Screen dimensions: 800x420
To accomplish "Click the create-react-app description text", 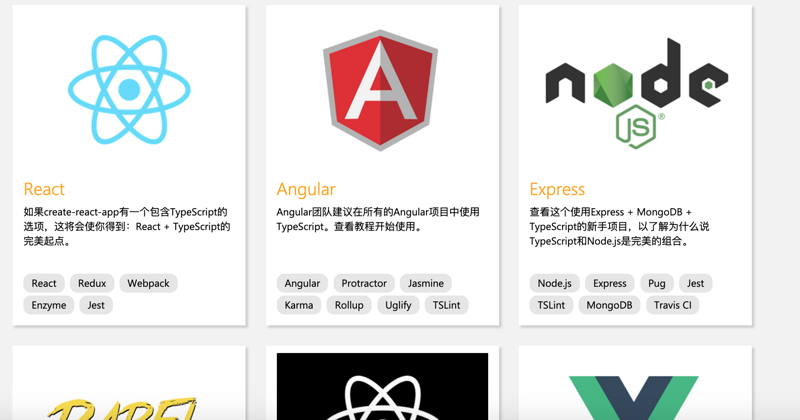I will pos(127,227).
